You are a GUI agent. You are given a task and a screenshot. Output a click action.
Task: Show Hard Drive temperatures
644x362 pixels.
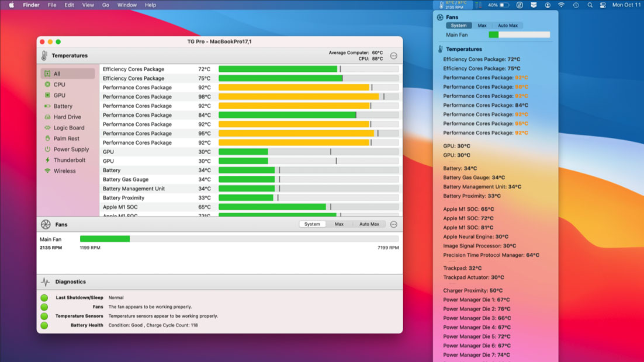(67, 117)
